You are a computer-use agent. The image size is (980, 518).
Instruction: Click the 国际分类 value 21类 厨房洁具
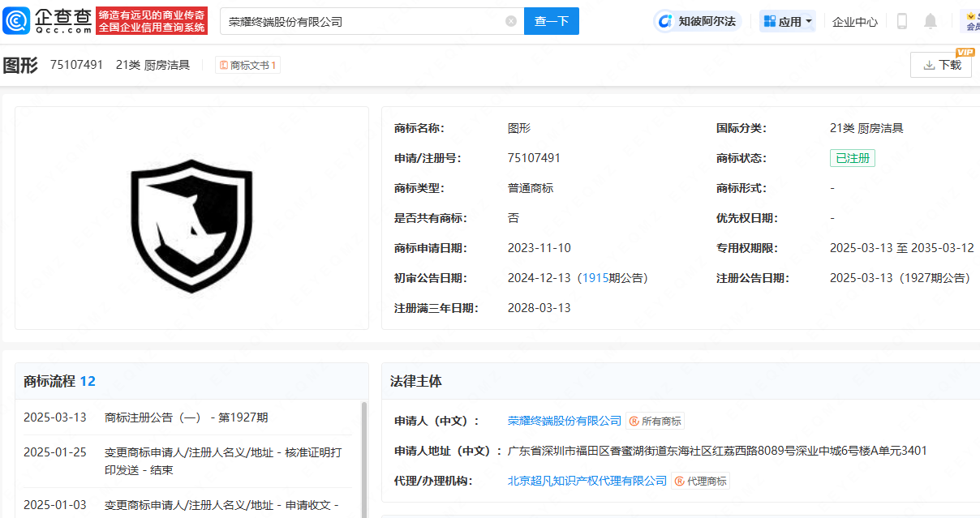click(866, 128)
